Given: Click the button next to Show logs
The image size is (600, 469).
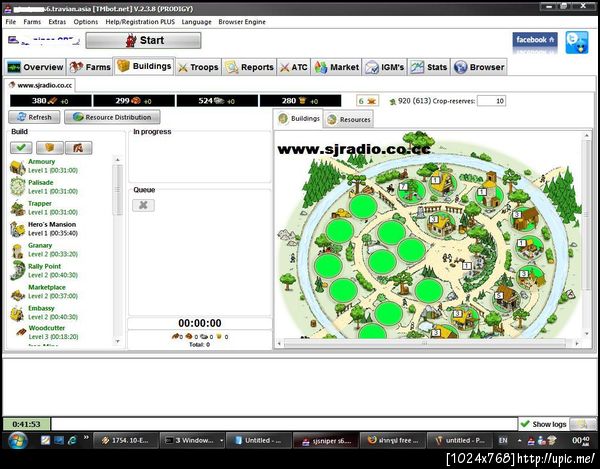Looking at the screenshot, I should [583, 424].
